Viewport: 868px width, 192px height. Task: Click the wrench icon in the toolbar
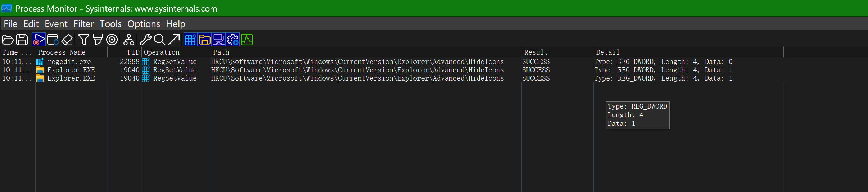(145, 40)
